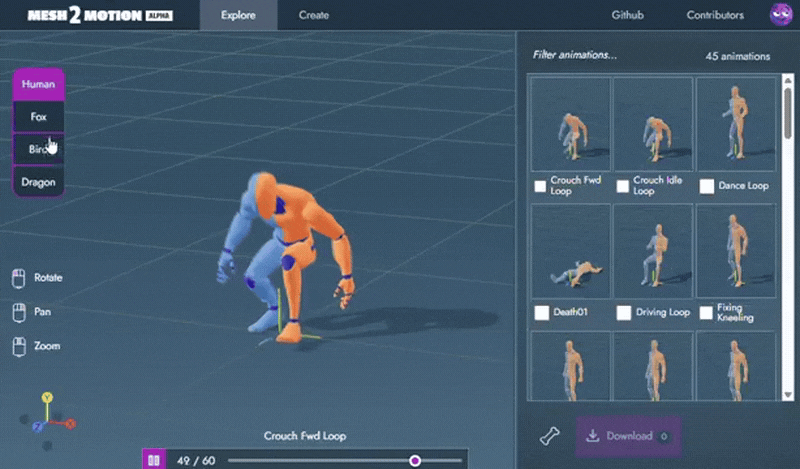Check the Dance Loop checkbox
This screenshot has height=469, width=800.
point(707,186)
